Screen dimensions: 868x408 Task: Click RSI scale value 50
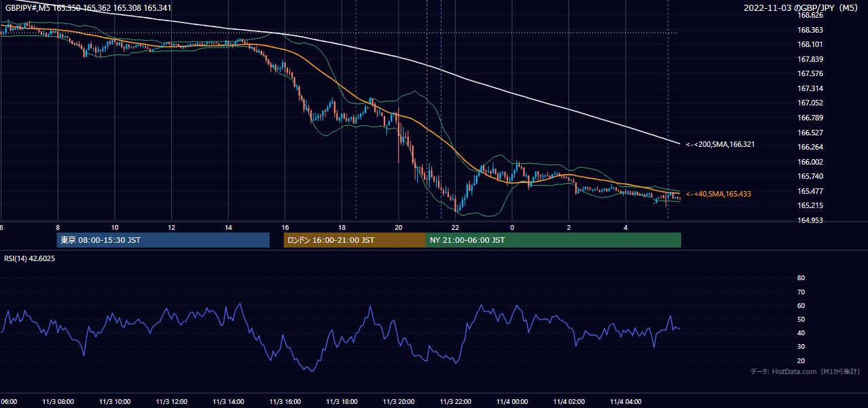tap(801, 320)
